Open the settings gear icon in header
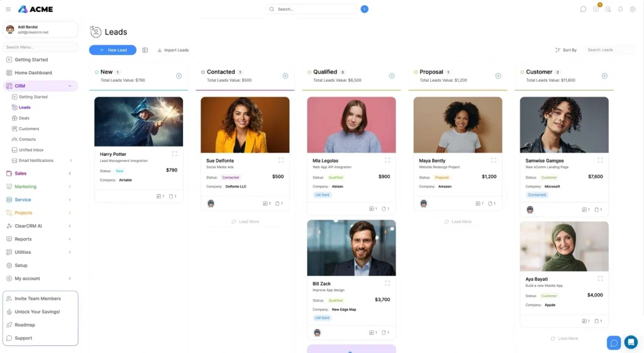644x353 pixels. (633, 9)
